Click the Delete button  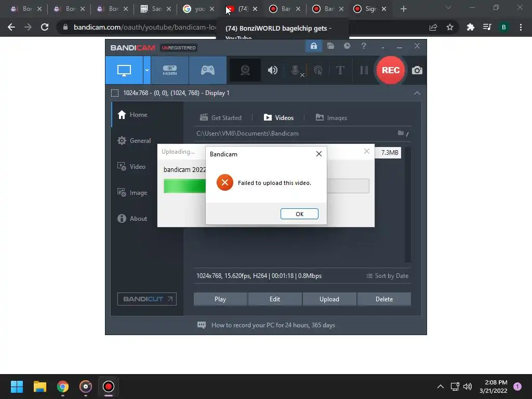pyautogui.click(x=384, y=299)
